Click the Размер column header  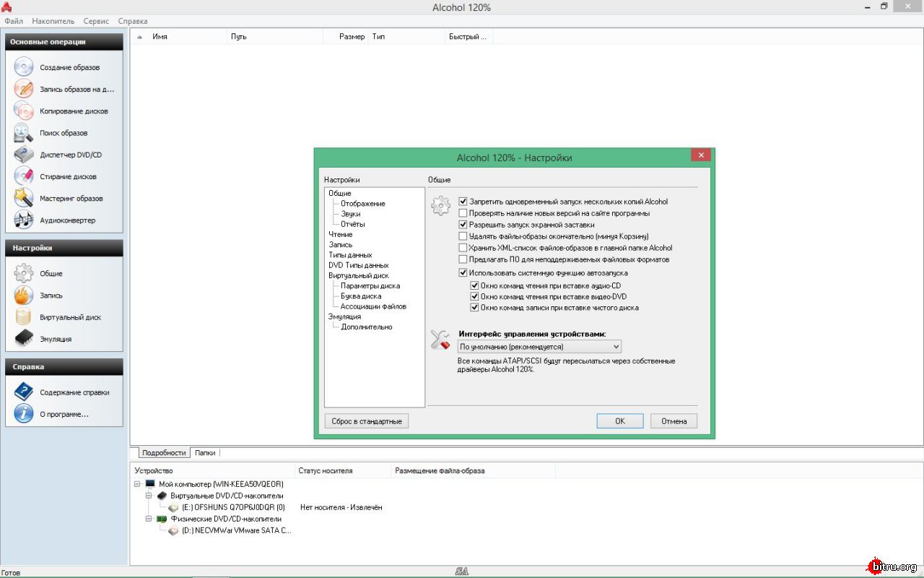click(346, 36)
